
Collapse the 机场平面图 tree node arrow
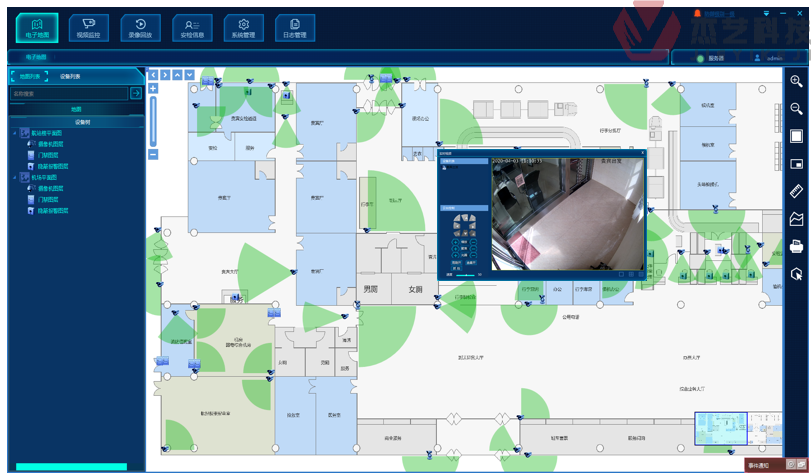pos(14,178)
